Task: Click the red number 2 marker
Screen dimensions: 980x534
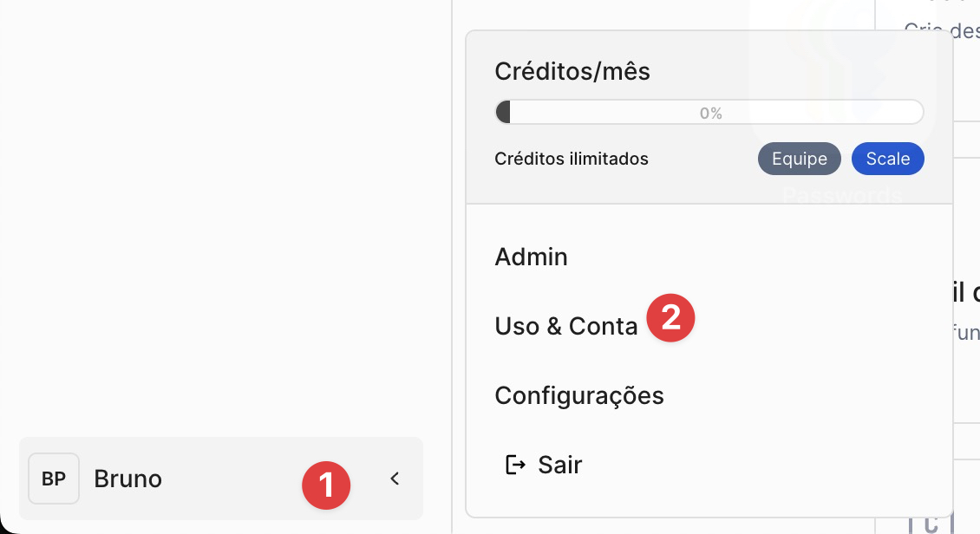Action: 671,318
